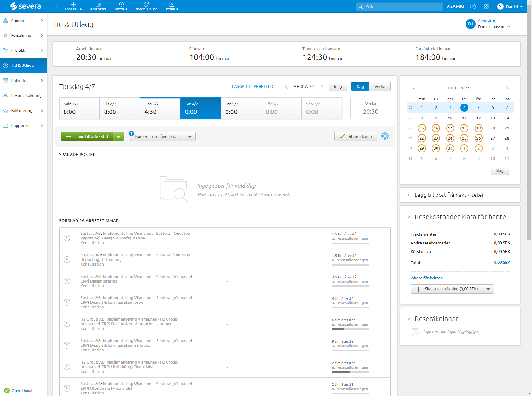Click the Stäng dagen button

coord(356,136)
